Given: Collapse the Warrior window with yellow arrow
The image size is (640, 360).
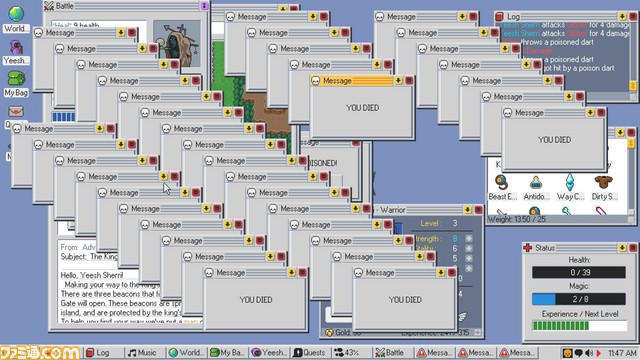Looking at the screenshot, I should tap(467, 210).
